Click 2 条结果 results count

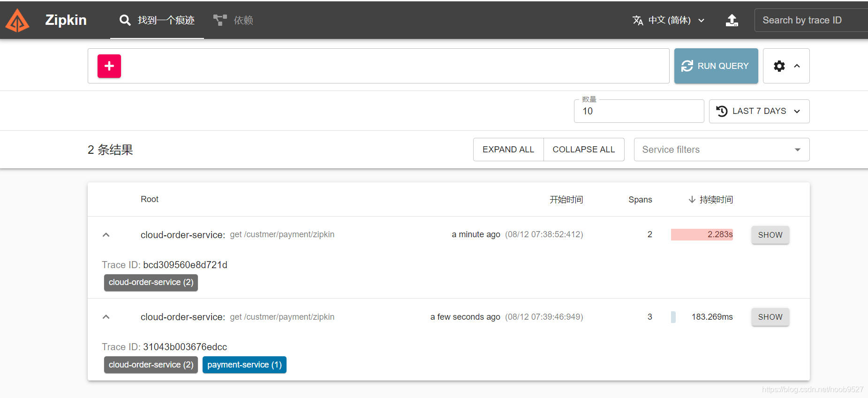coord(111,150)
